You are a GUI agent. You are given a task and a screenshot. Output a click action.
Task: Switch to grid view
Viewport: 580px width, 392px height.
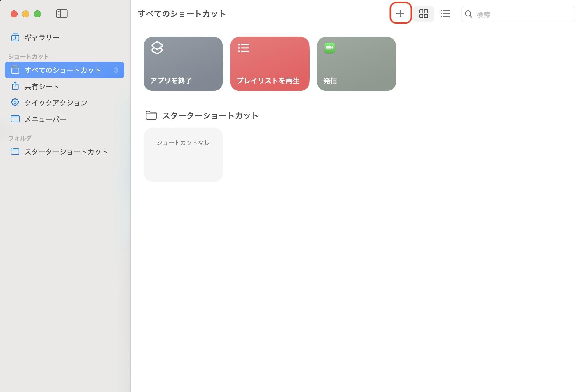click(423, 14)
